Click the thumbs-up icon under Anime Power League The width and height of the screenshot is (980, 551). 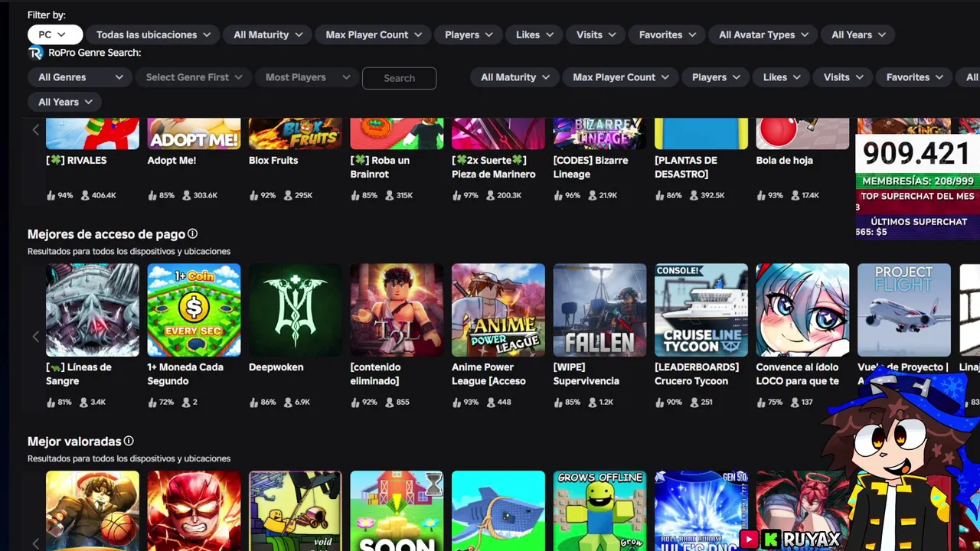click(457, 402)
